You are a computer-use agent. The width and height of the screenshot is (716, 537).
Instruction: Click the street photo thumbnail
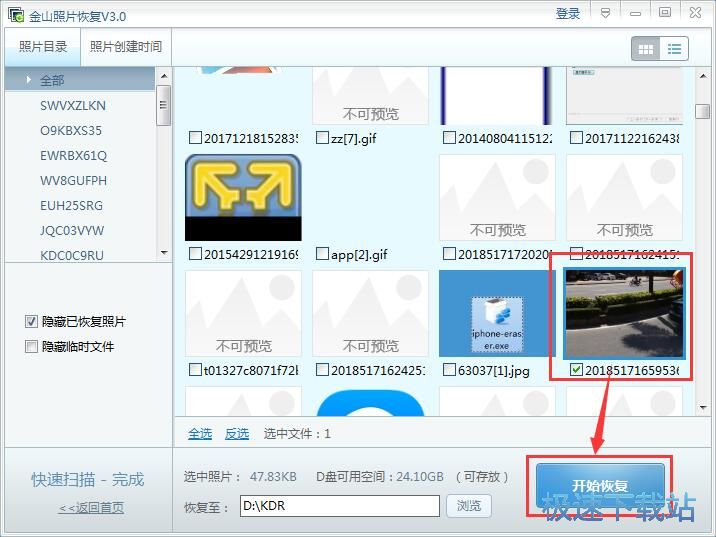[x=623, y=311]
